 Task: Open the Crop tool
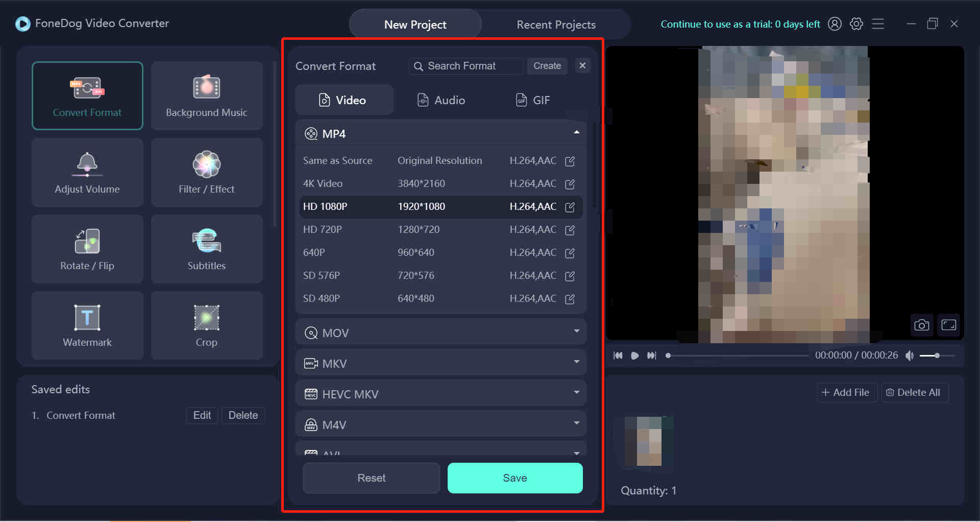[x=207, y=325]
